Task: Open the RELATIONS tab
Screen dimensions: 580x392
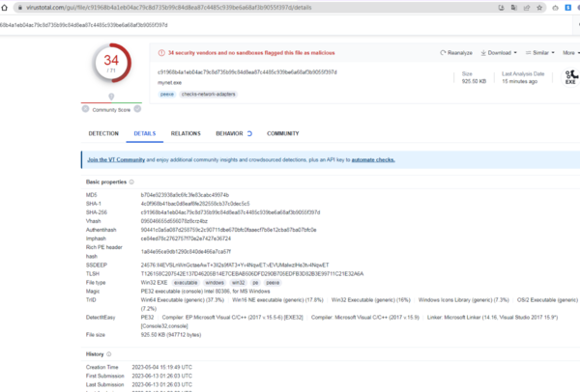Action: click(186, 133)
